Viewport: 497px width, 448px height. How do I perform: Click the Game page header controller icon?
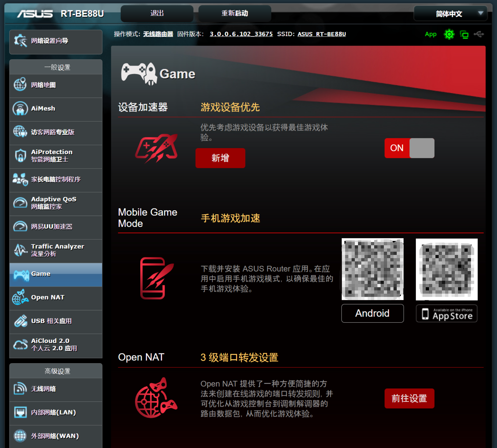tap(139, 74)
